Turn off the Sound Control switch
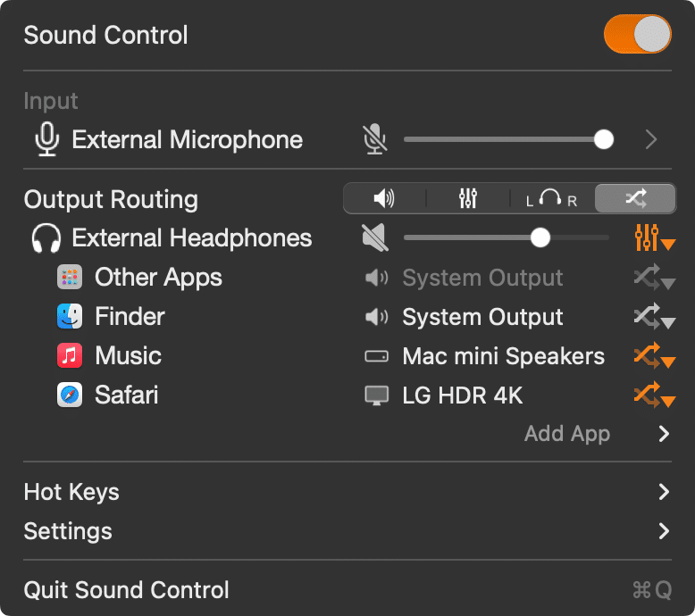The height and width of the screenshot is (616, 695). (x=637, y=36)
